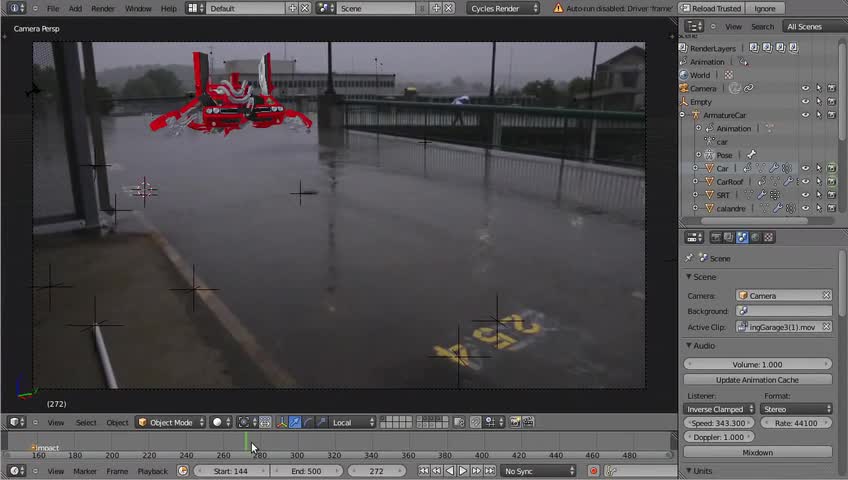The image size is (848, 480).
Task: Toggle visibility eye for Car object
Action: pos(805,168)
